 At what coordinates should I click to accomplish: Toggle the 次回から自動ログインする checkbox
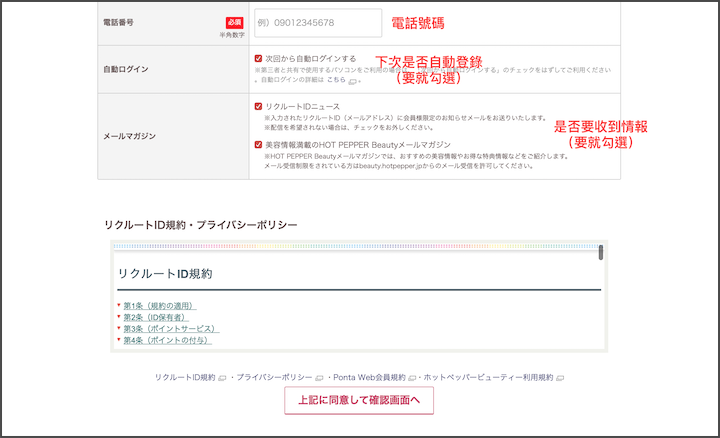(x=259, y=59)
